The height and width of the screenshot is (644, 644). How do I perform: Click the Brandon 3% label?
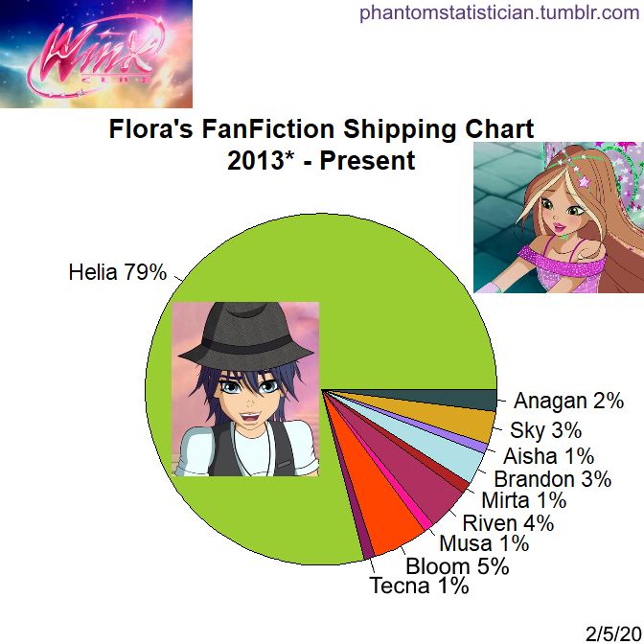[553, 479]
